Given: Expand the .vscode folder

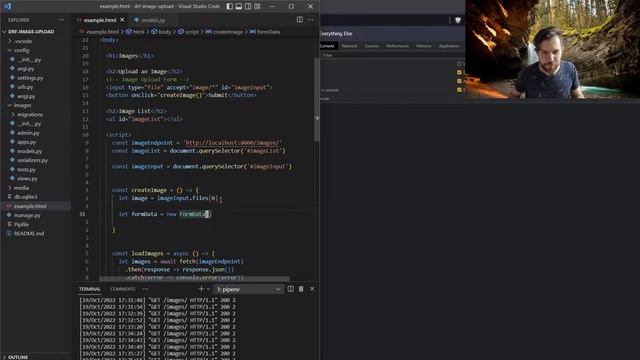Looking at the screenshot, I should click(x=10, y=41).
